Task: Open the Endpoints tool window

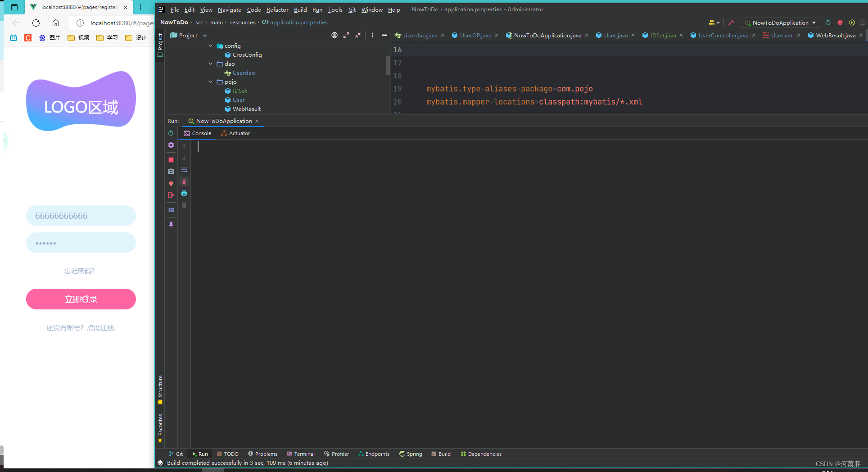Action: pos(374,454)
